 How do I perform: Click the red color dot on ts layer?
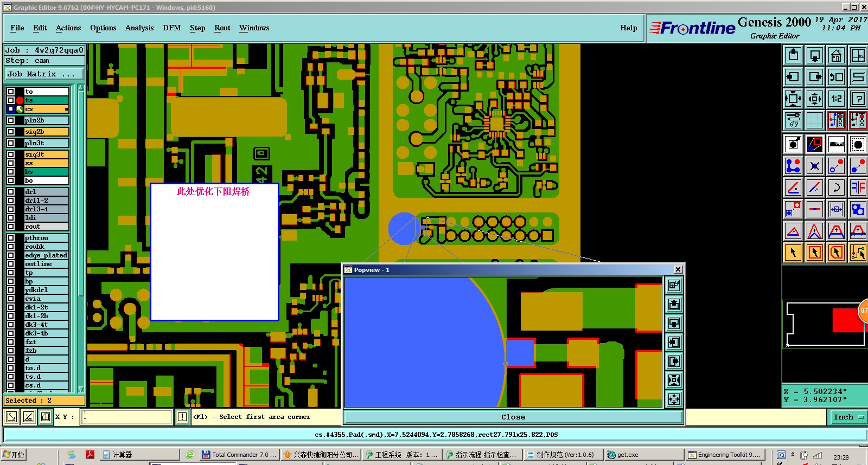coord(20,100)
